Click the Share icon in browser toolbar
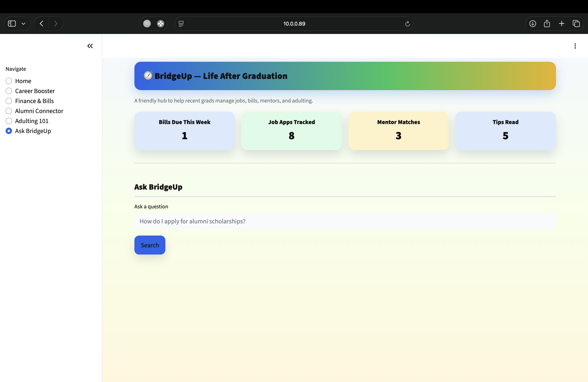The width and height of the screenshot is (588, 382). 547,24
